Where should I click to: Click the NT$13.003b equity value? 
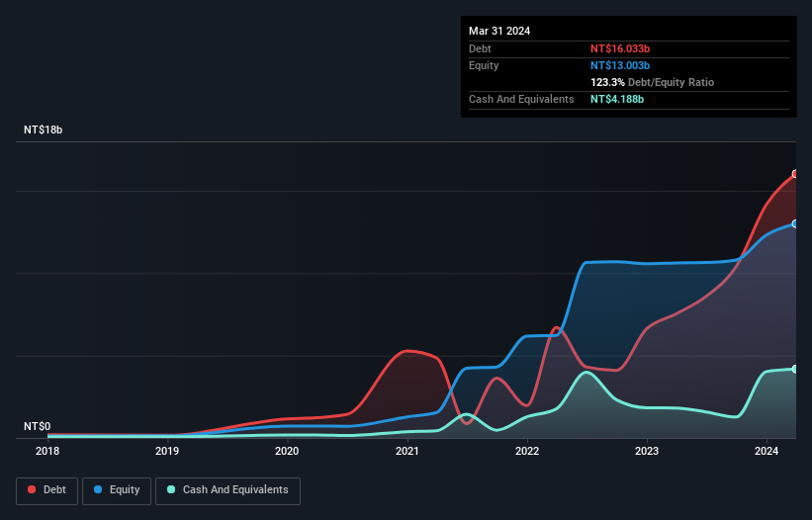click(620, 65)
